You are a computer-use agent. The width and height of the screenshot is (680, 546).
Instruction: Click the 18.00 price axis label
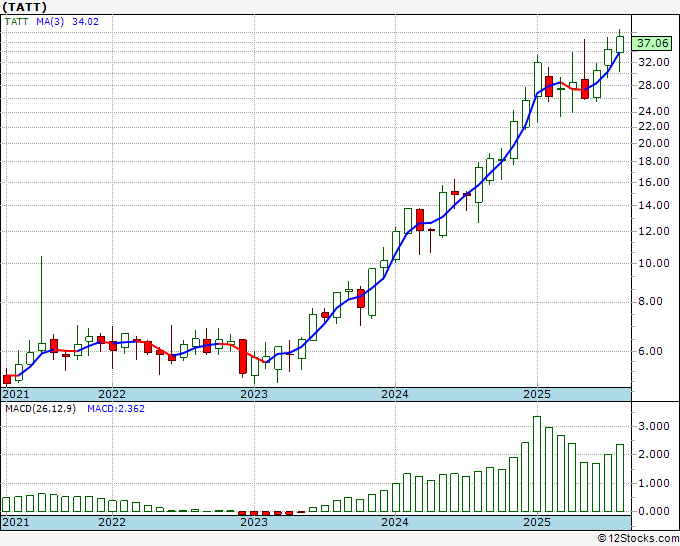point(654,161)
